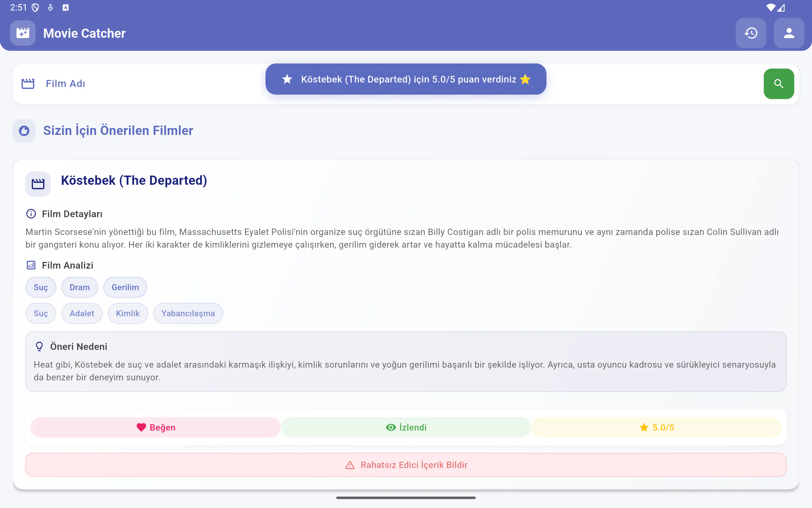Tap the clapperboard icon in search field
The width and height of the screenshot is (812, 508).
click(28, 84)
